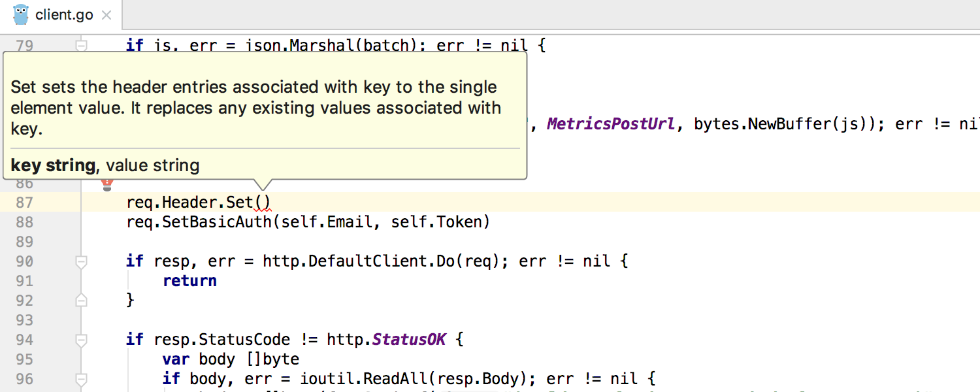980x392 pixels.
Task: Click the StatusOK constant
Action: coord(409,340)
